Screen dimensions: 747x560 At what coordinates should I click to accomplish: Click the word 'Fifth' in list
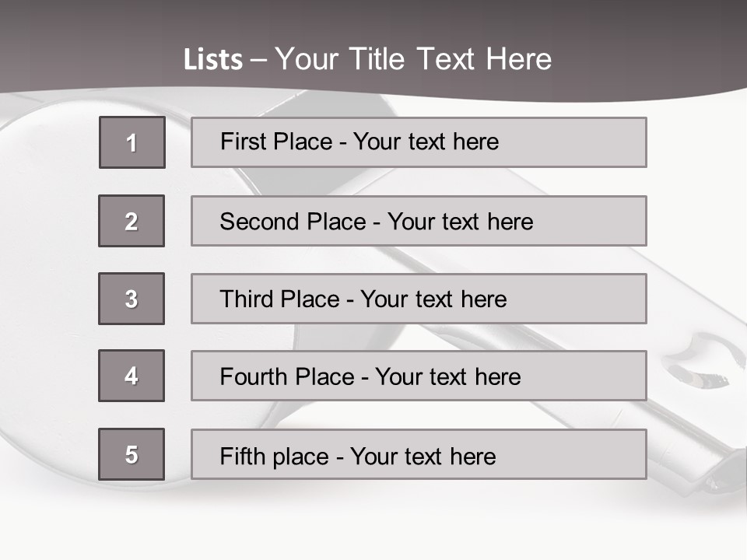(x=241, y=456)
